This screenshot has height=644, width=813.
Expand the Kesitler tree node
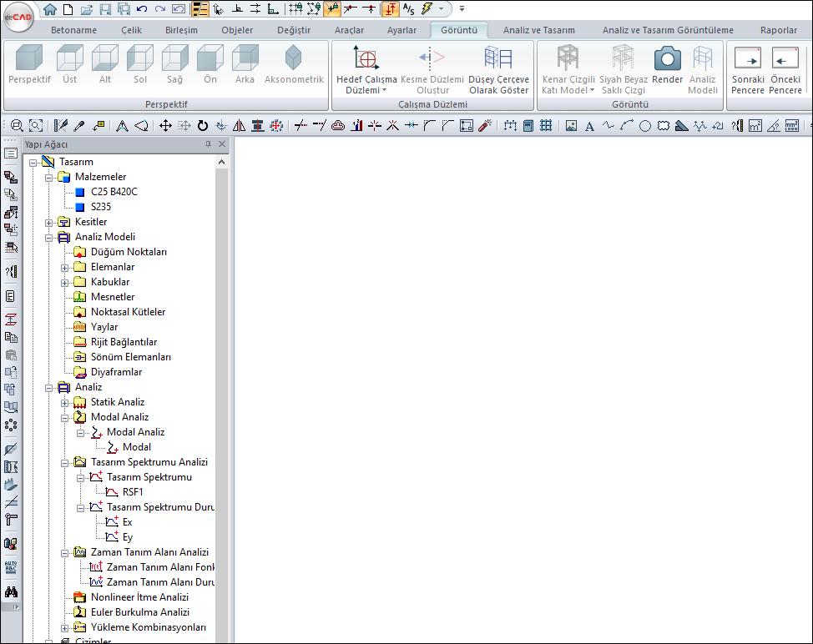(49, 222)
